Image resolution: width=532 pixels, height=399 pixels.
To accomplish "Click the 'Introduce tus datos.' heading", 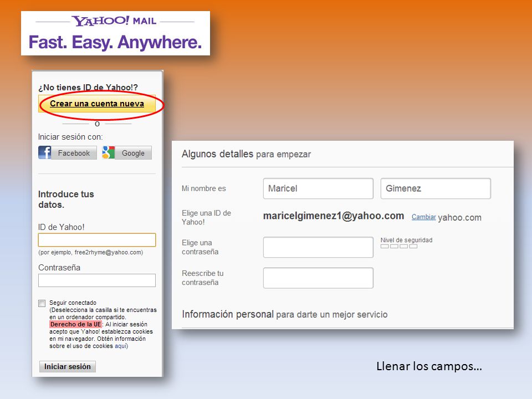I will click(66, 199).
